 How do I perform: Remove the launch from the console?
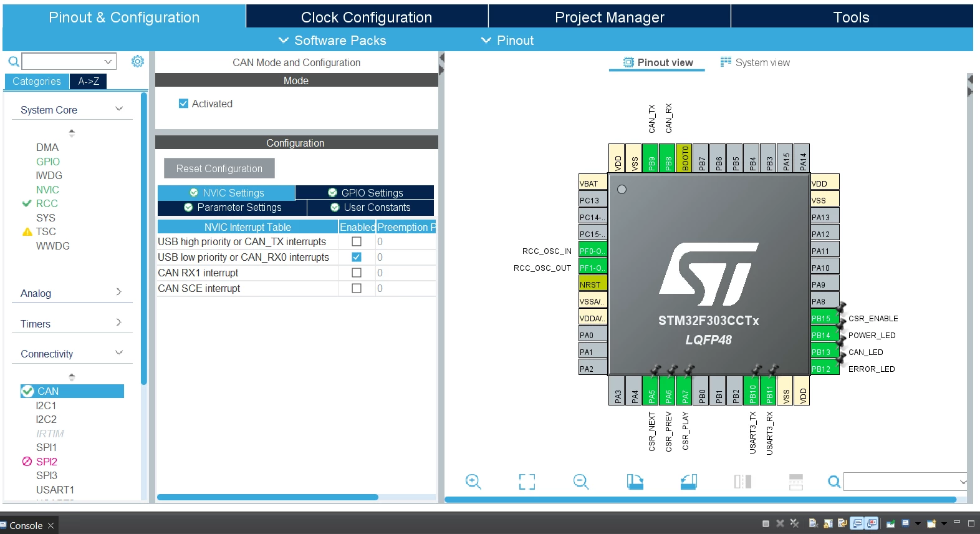click(x=780, y=524)
